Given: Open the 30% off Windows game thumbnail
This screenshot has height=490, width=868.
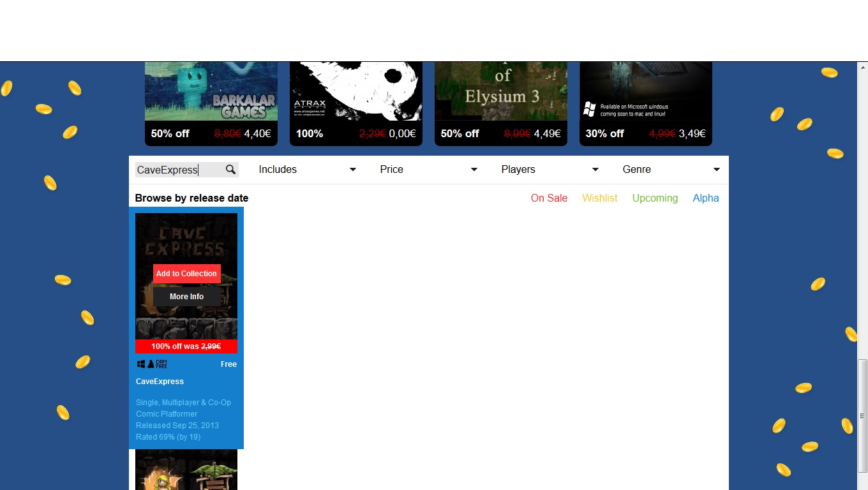Looking at the screenshot, I should click(x=646, y=91).
